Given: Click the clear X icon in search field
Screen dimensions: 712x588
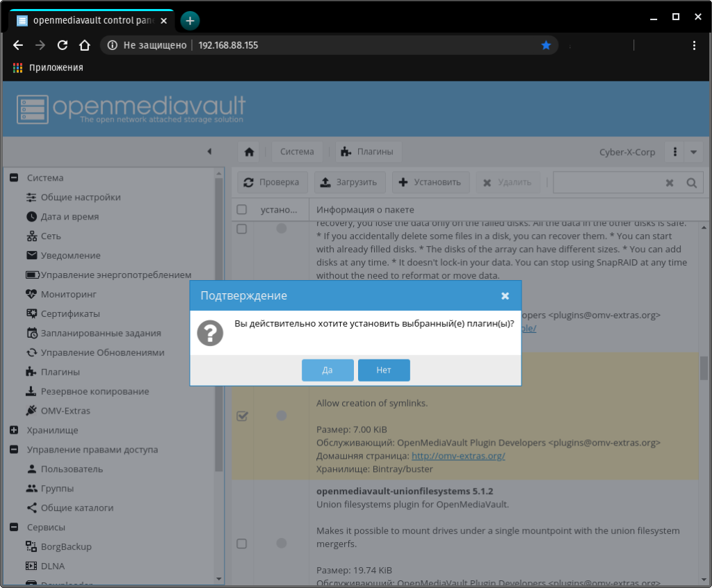Looking at the screenshot, I should (x=670, y=183).
